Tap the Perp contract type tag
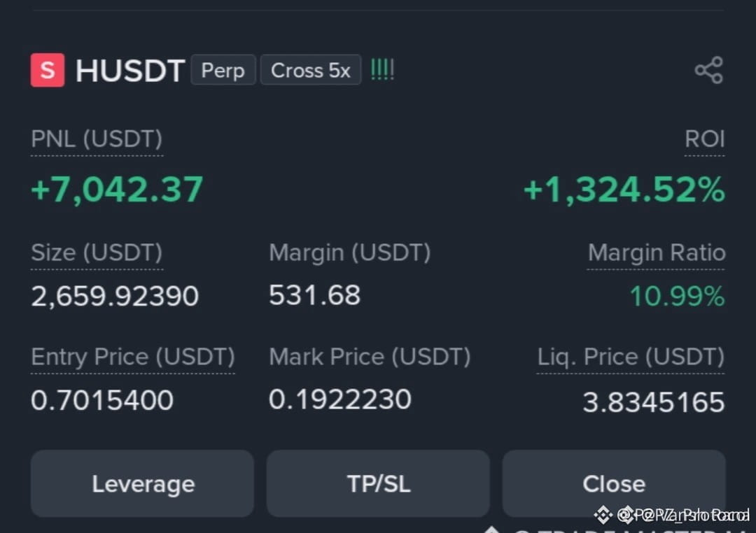 tap(223, 71)
